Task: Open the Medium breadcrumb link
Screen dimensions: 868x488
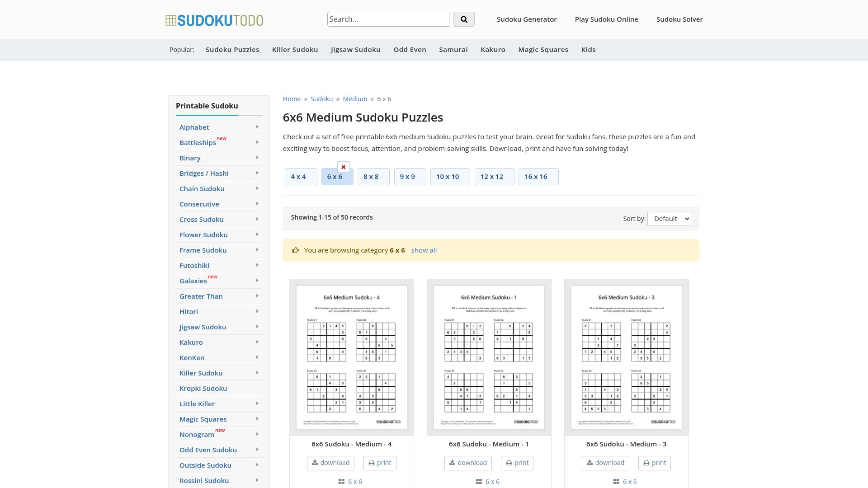Action: click(355, 99)
